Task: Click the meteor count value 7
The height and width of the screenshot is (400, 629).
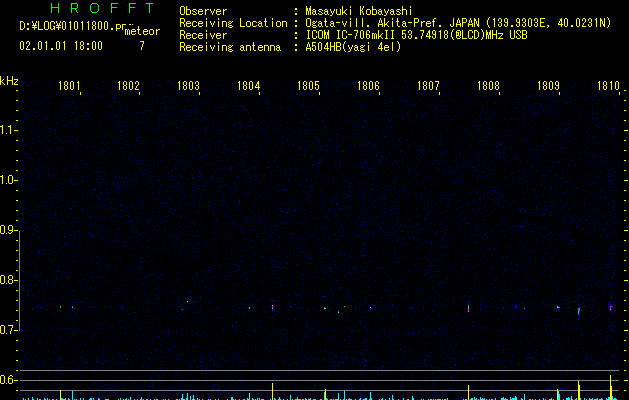Action: [142, 46]
